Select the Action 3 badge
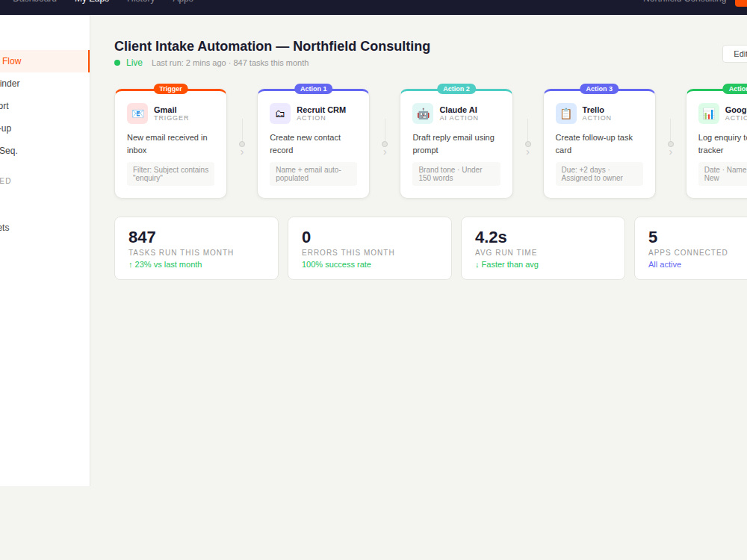 [599, 89]
